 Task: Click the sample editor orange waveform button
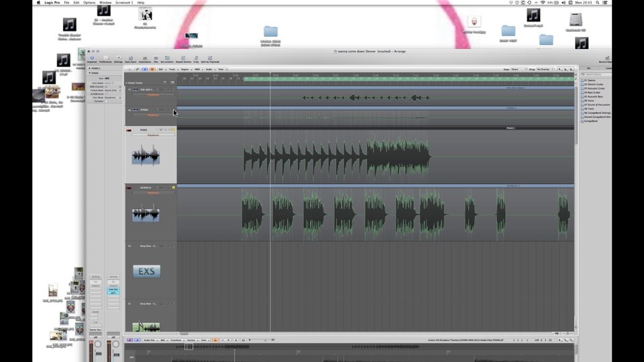tap(215, 341)
